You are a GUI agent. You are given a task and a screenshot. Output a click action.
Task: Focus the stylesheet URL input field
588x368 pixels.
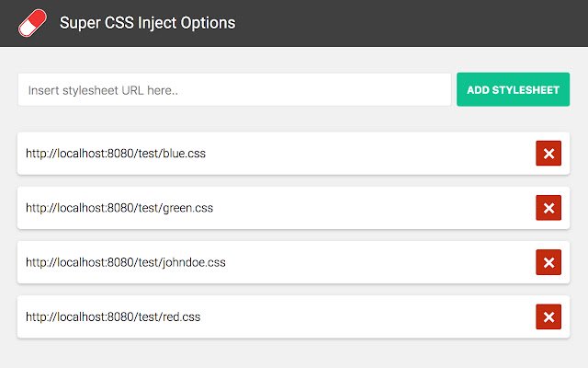233,90
